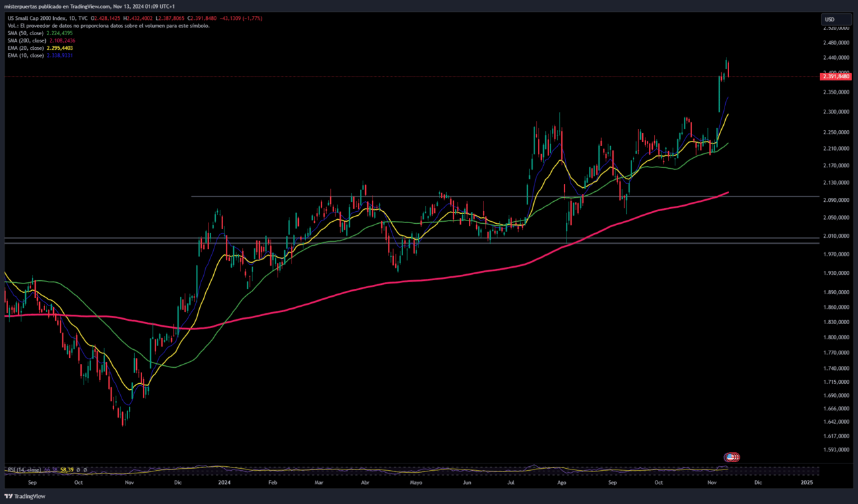858x504 pixels.
Task: Click the 2.210,0000 price scale label
Action: (836, 148)
